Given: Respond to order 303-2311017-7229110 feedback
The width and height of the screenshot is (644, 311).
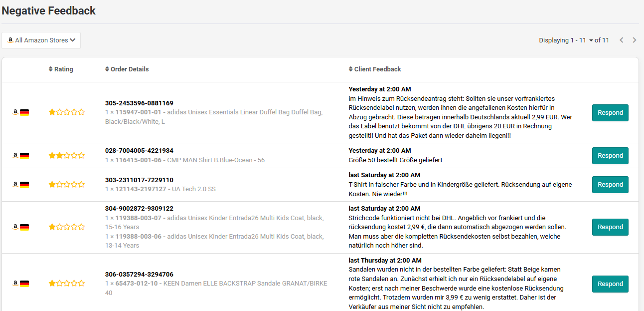Looking at the screenshot, I should pos(610,185).
